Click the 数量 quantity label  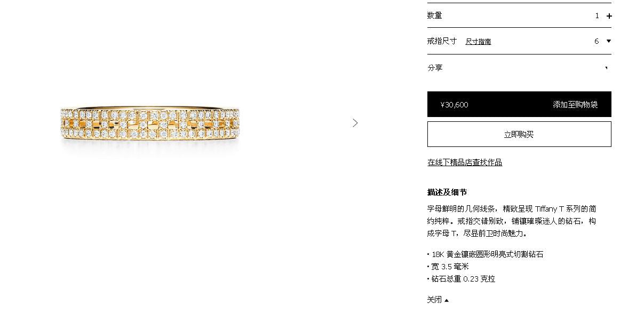[x=434, y=15]
